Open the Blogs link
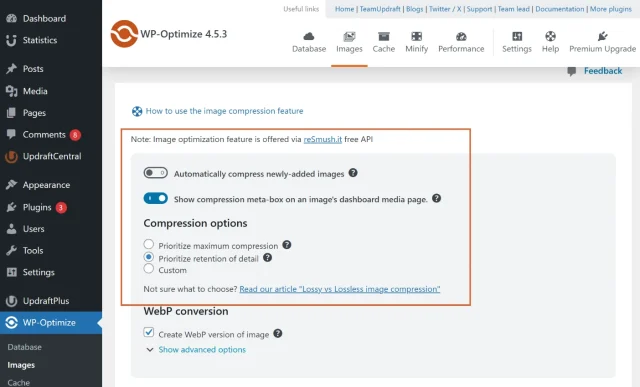 tap(415, 9)
